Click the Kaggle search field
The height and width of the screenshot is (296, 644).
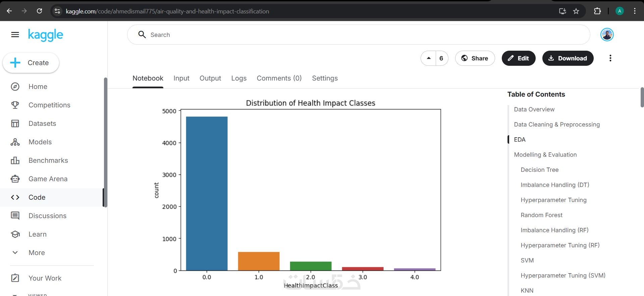(x=358, y=35)
